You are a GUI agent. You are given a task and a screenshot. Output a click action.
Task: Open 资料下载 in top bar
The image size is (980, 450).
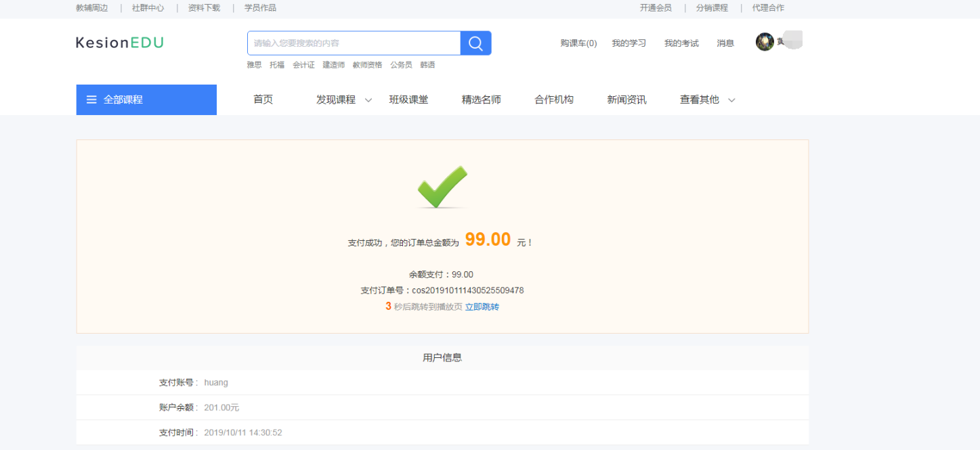coord(204,8)
